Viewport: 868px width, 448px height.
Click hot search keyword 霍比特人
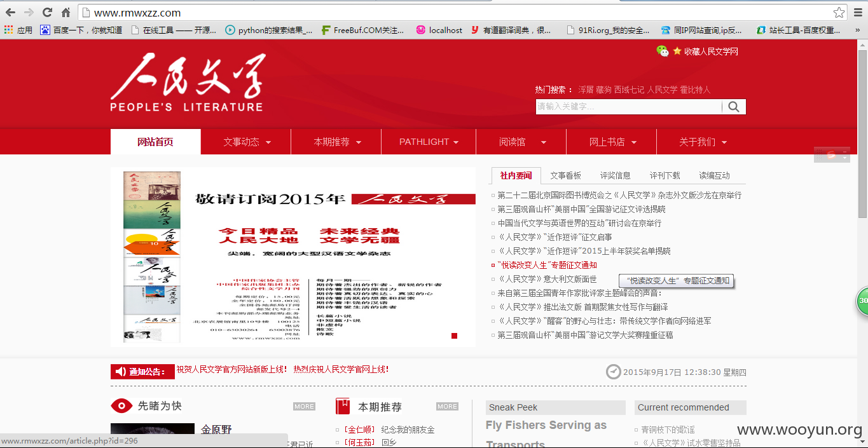coord(696,90)
